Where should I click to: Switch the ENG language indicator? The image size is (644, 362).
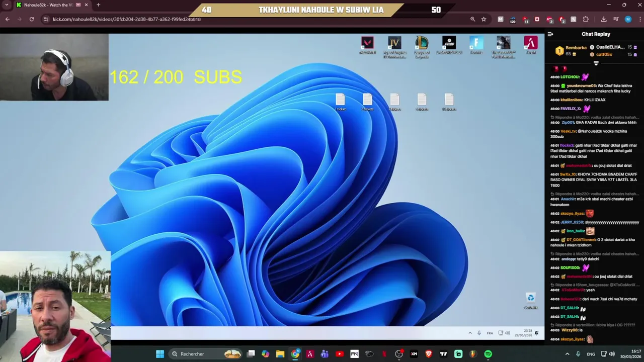coord(591,354)
